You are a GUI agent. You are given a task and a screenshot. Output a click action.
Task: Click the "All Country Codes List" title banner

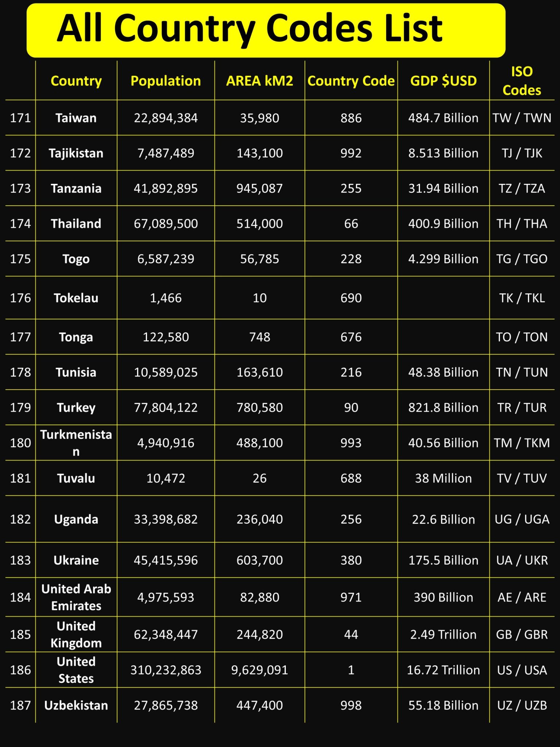click(x=265, y=30)
